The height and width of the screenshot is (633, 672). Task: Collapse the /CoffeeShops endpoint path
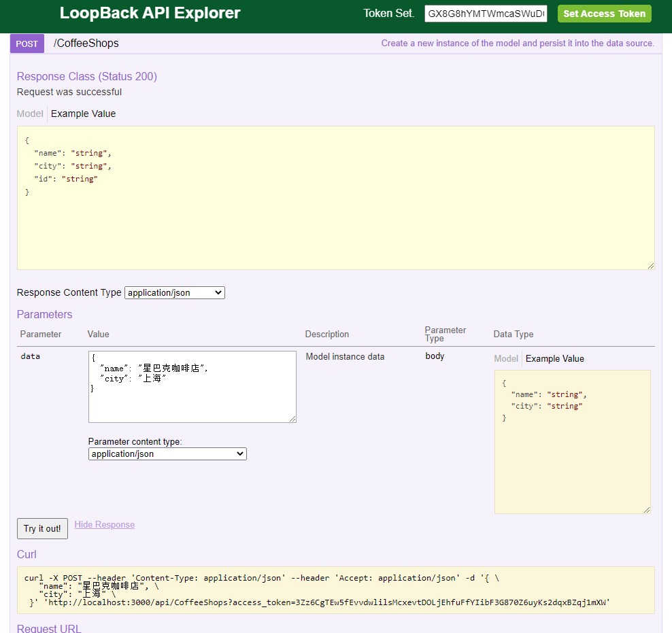point(86,44)
